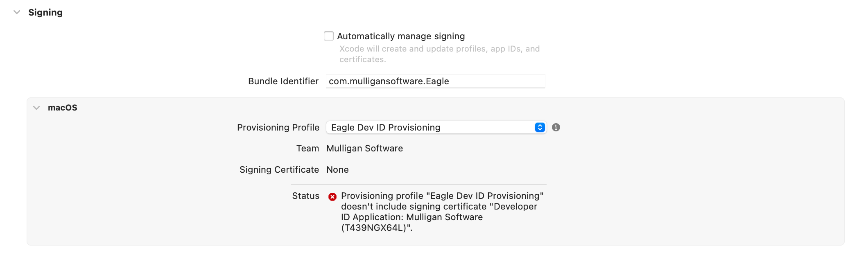
Task: Click the blue popup arrows on Provisioning Profile
Action: (540, 127)
